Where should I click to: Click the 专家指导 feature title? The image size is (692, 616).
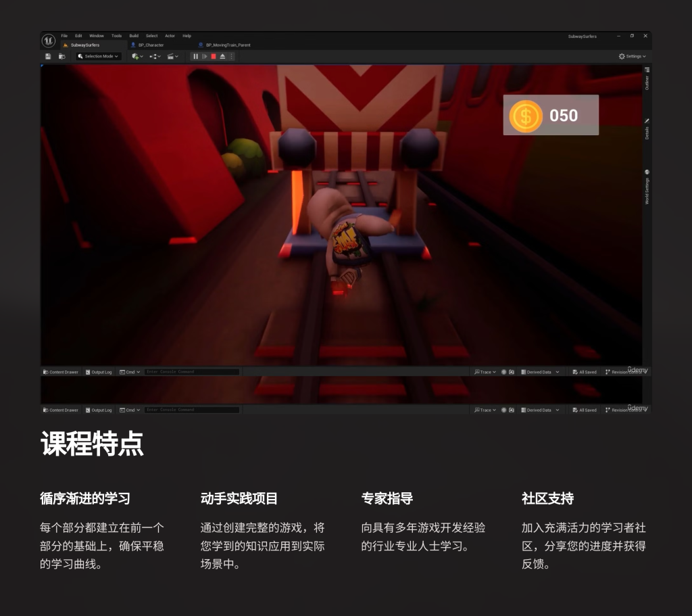click(387, 498)
